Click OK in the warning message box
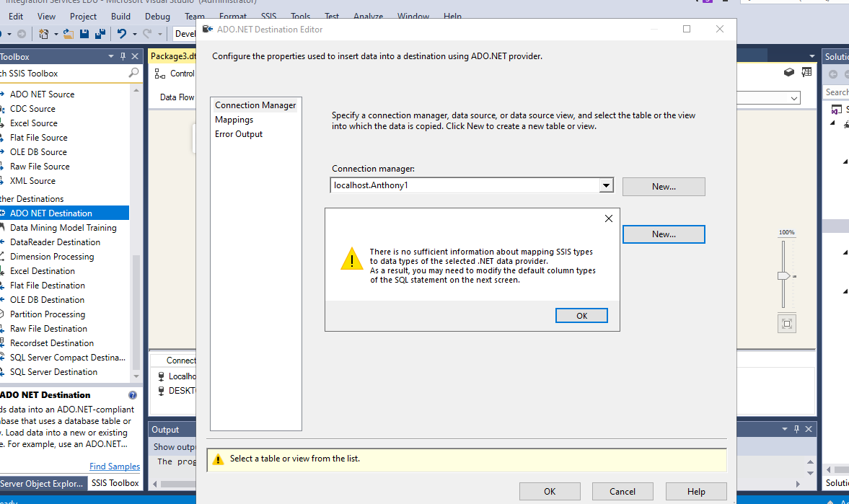 tap(581, 316)
